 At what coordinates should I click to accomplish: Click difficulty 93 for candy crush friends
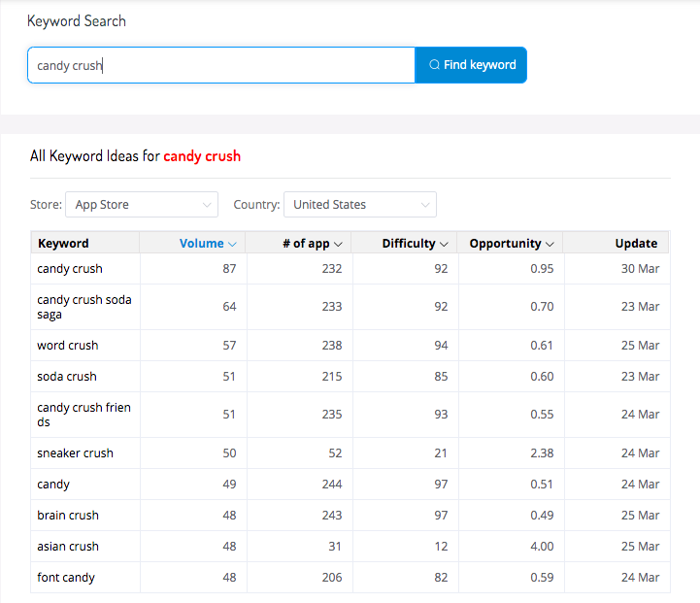441,415
